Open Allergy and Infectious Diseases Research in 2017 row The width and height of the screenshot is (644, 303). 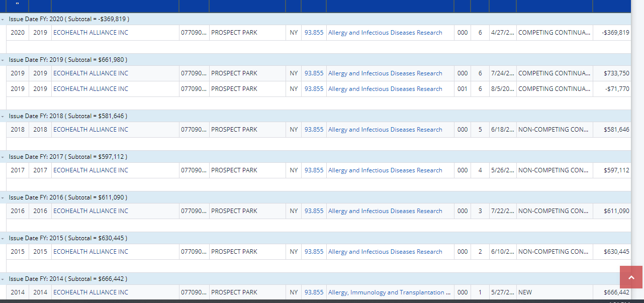[x=385, y=170]
